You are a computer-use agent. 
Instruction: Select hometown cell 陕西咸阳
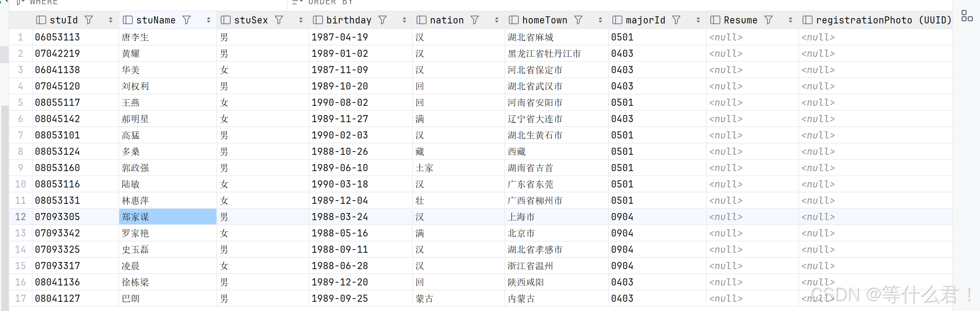tap(557, 282)
